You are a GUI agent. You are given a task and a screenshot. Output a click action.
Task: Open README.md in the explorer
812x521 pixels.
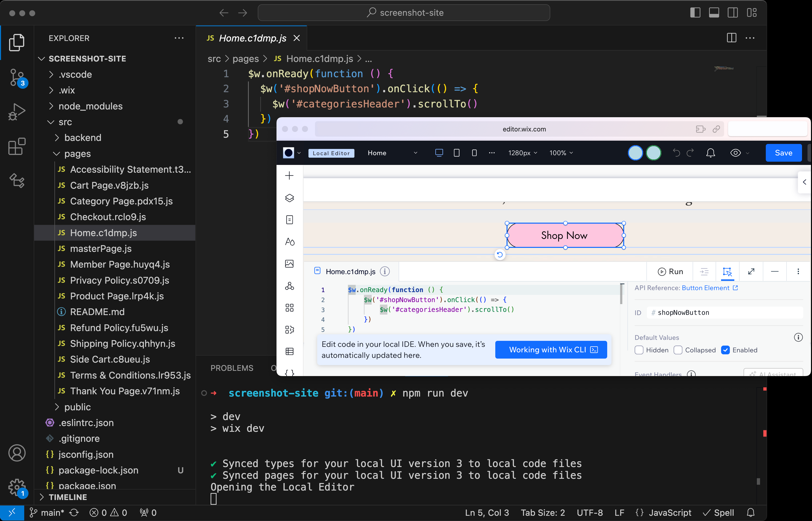tap(97, 312)
